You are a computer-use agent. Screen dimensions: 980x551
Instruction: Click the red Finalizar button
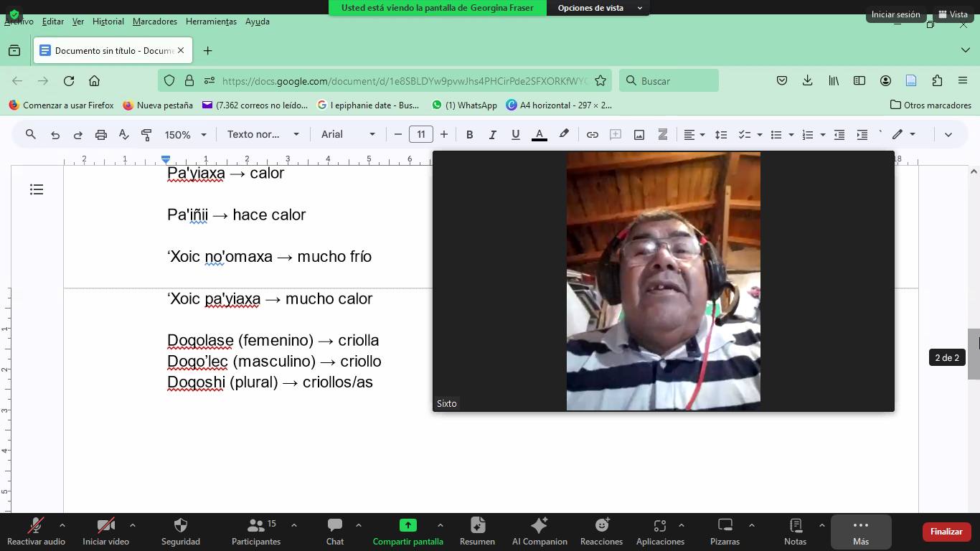[946, 532]
